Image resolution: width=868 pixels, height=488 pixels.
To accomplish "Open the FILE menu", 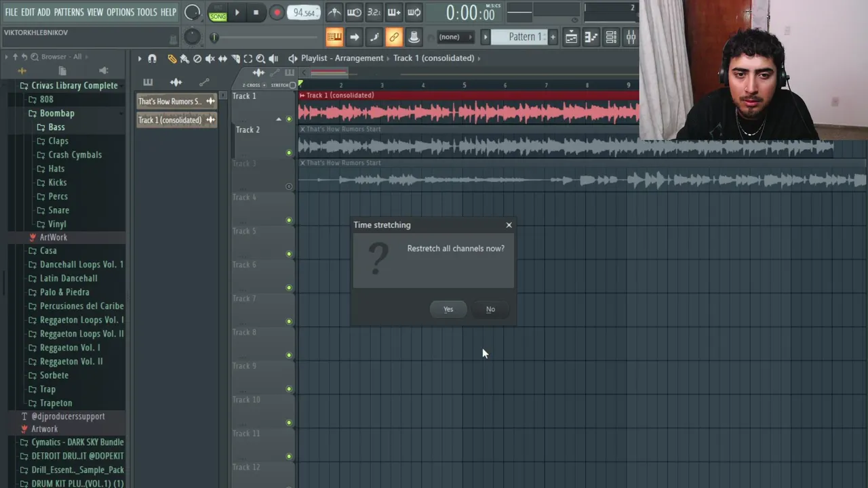I will (12, 12).
